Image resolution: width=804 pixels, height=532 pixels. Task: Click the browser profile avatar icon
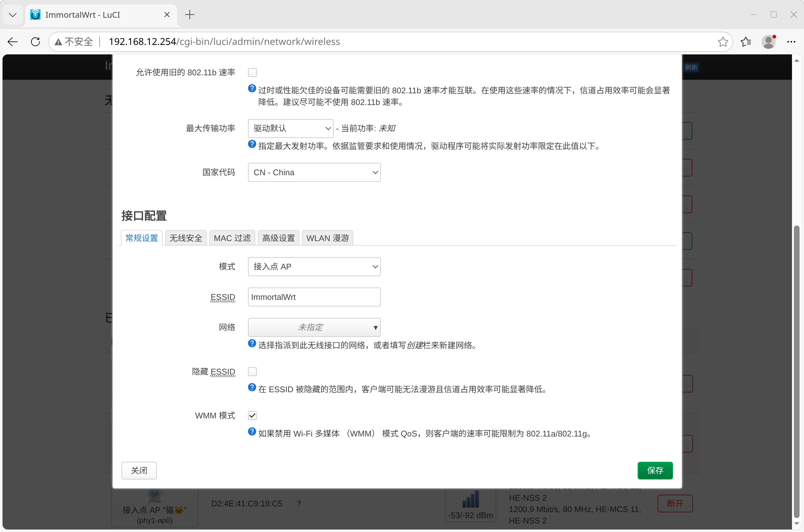point(768,42)
